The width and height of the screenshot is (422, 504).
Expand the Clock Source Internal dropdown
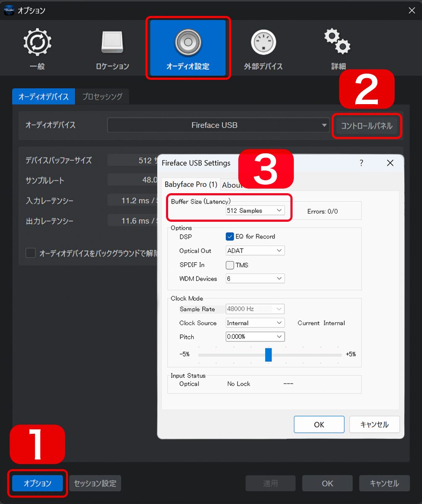255,323
